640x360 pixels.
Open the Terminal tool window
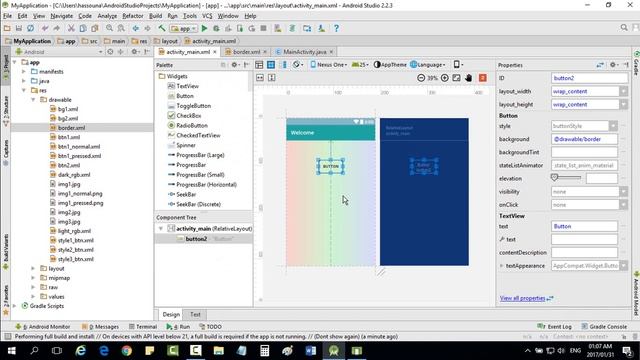143,327
